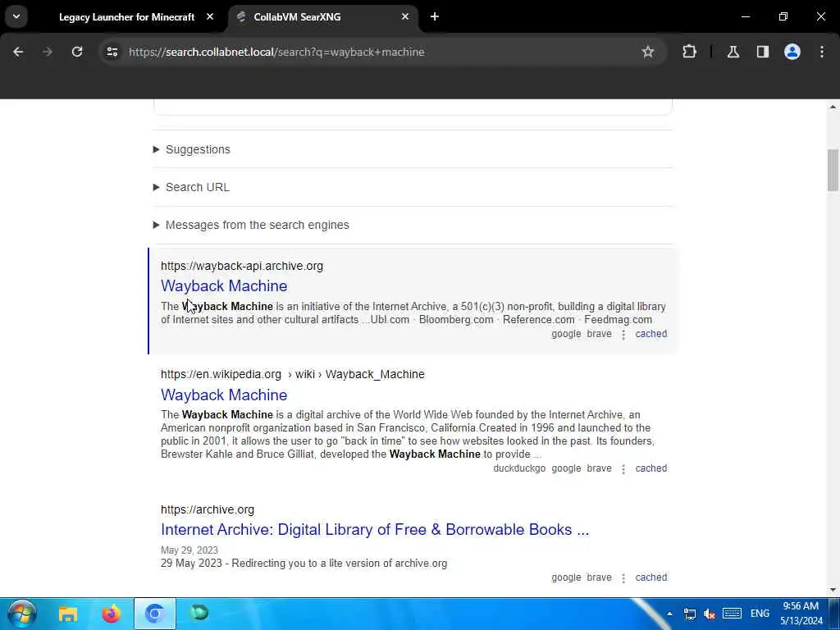Click https://archive.org URL text
840x630 pixels.
pyautogui.click(x=208, y=510)
